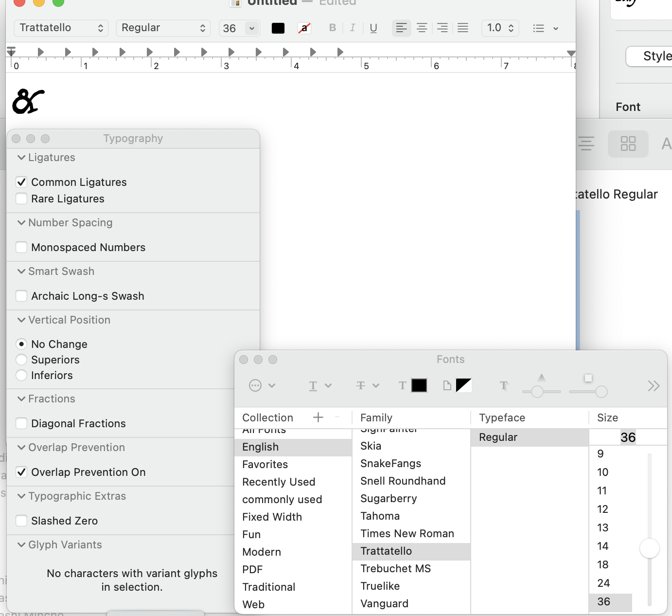672x616 pixels.
Task: Click the grid view icon in the background window
Action: pos(628,144)
